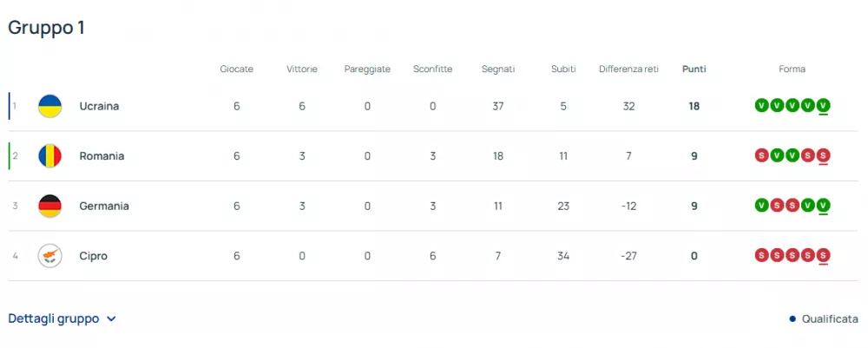
Task: Select the Germania team name
Action: [x=104, y=207]
